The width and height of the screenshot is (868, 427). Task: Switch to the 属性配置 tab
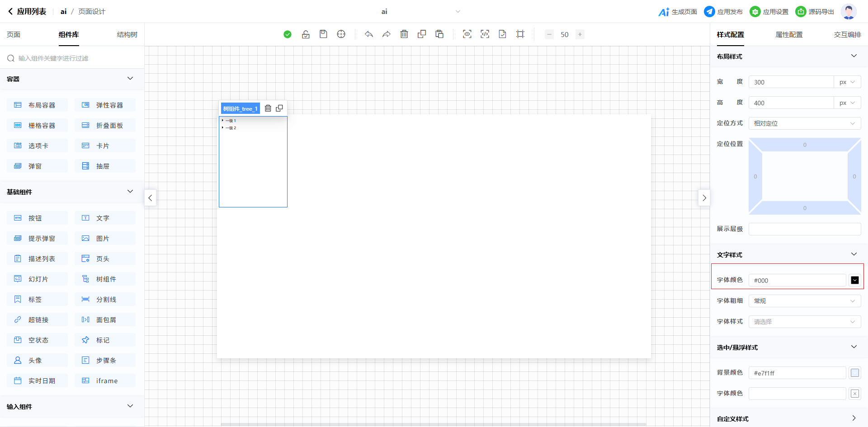789,35
